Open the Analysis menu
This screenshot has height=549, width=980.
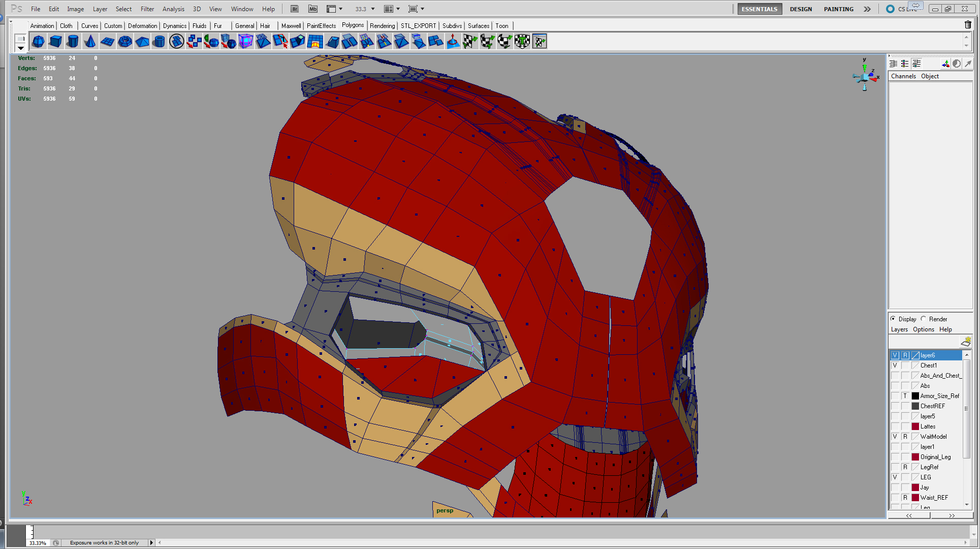click(x=173, y=9)
